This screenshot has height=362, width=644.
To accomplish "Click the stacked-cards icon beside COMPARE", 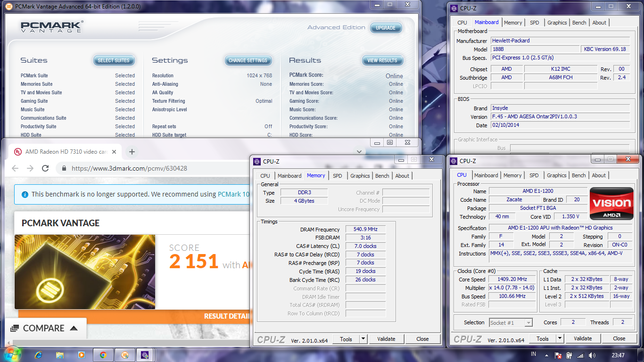I will coord(15,328).
